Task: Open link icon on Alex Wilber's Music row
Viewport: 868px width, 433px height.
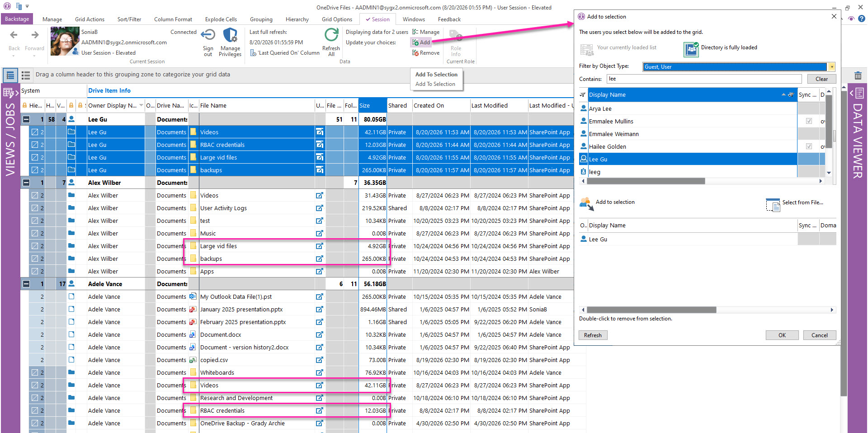Action: tap(320, 234)
